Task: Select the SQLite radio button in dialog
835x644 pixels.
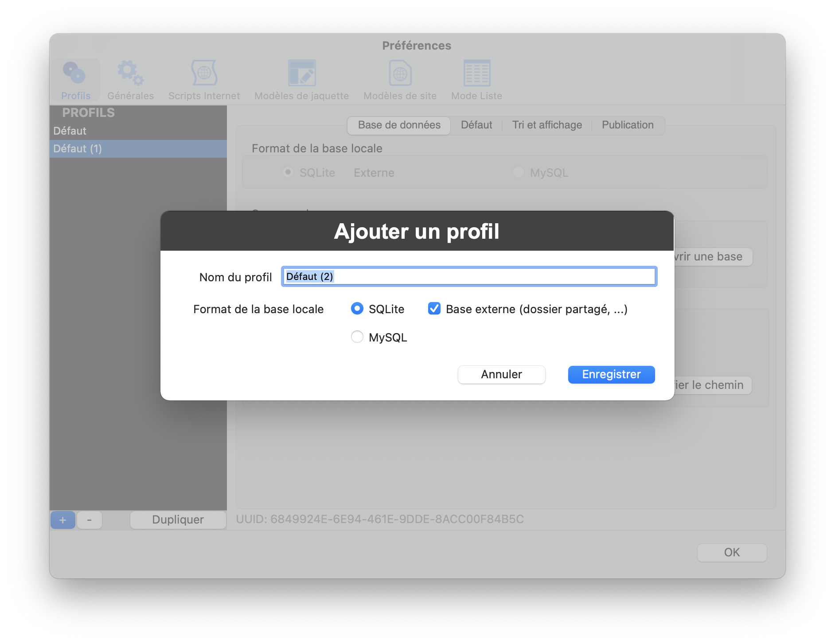Action: click(357, 309)
